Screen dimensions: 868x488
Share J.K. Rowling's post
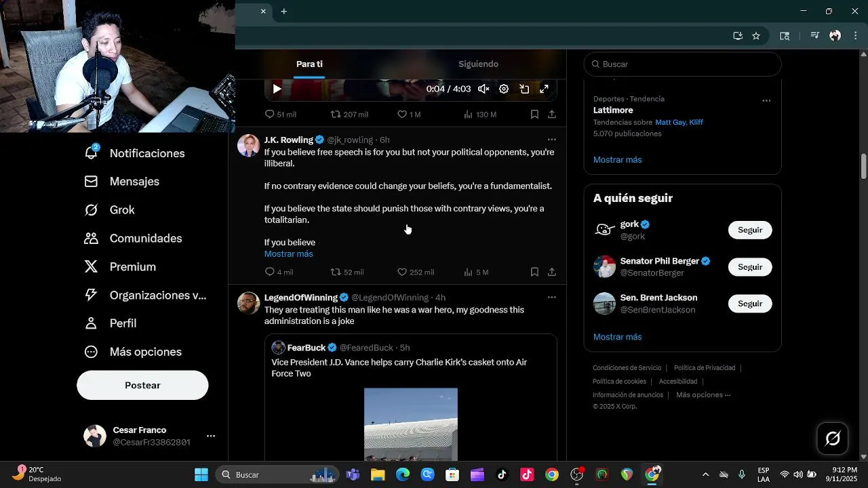tap(552, 272)
